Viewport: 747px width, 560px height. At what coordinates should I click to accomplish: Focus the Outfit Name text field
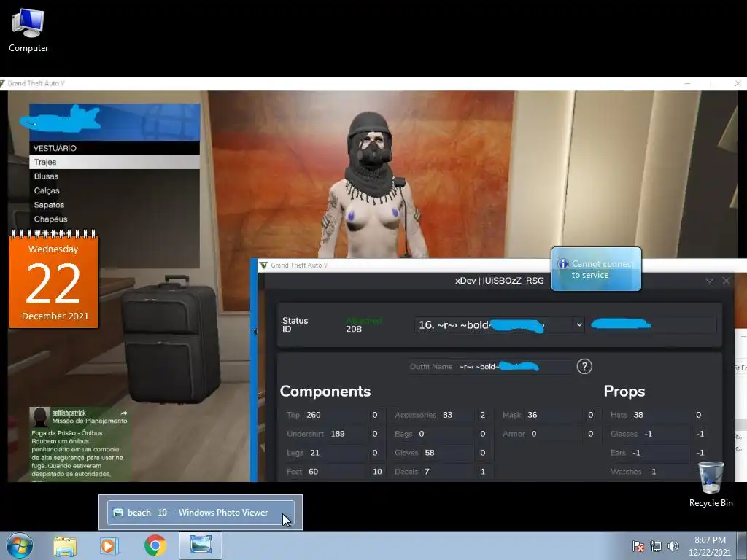(514, 367)
